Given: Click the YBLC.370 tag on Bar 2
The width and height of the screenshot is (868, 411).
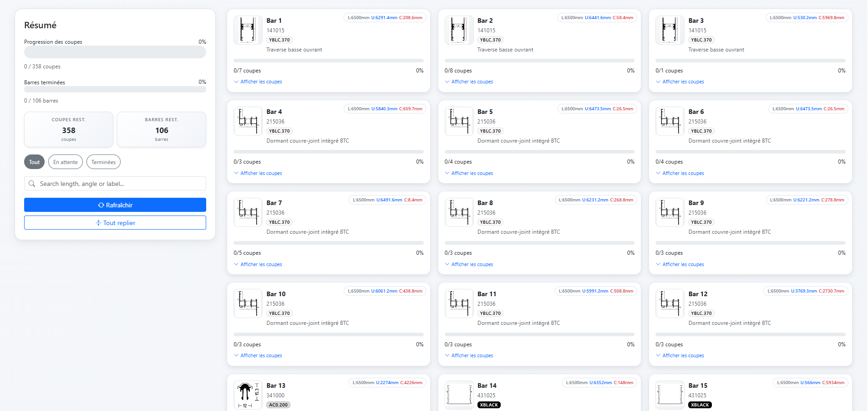Looking at the screenshot, I should tap(490, 40).
